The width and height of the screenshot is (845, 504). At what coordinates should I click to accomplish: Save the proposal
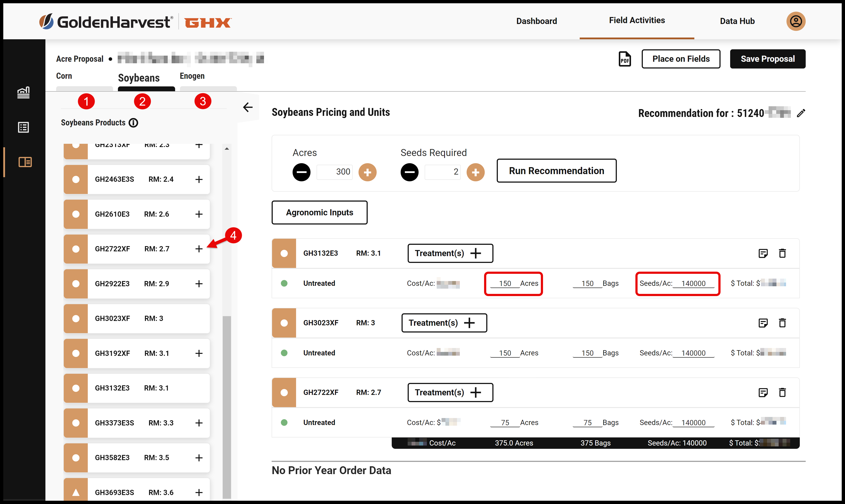coord(767,59)
